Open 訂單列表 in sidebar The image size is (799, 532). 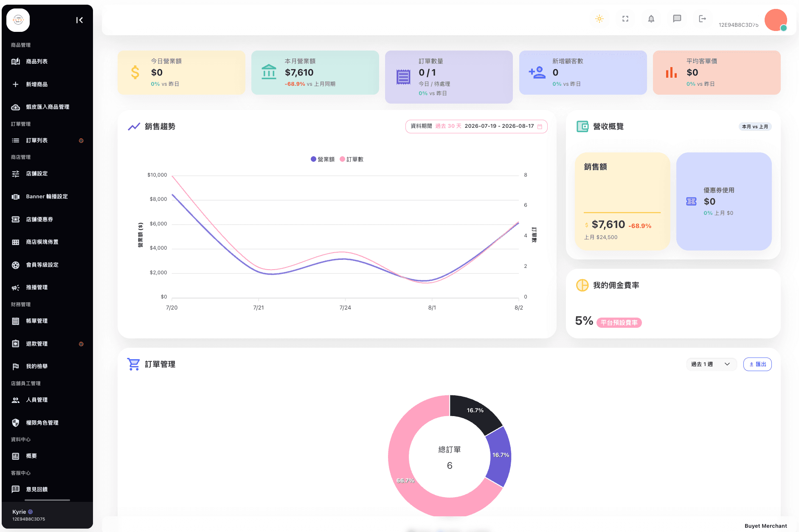(x=47, y=141)
